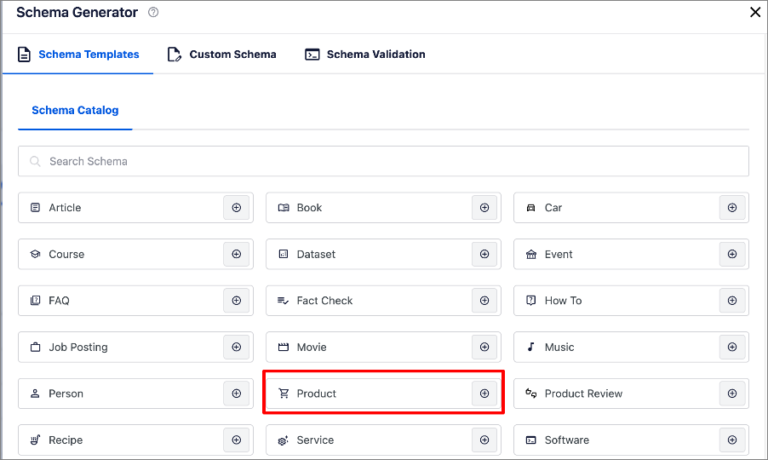This screenshot has width=768, height=460.
Task: Click the Car schema car icon
Action: point(530,208)
